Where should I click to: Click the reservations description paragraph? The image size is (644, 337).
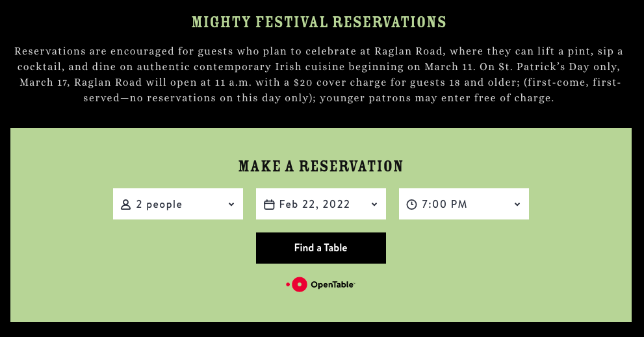[x=319, y=75]
